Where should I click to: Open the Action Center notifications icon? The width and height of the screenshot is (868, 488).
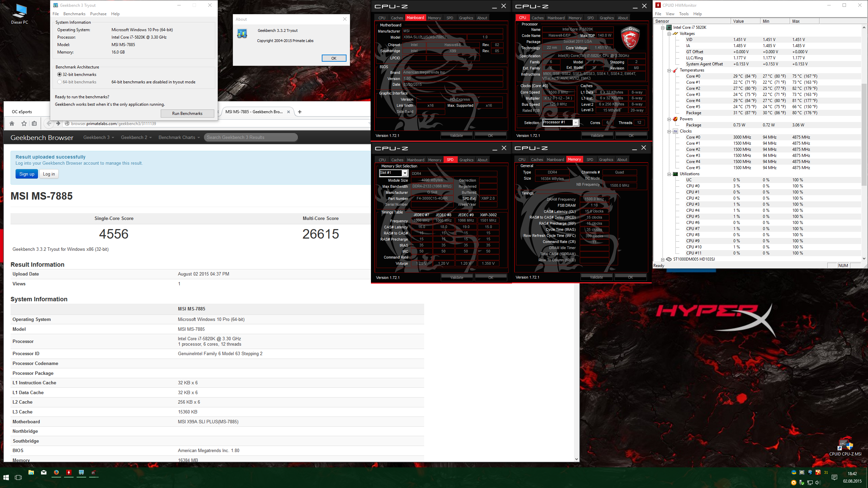834,477
